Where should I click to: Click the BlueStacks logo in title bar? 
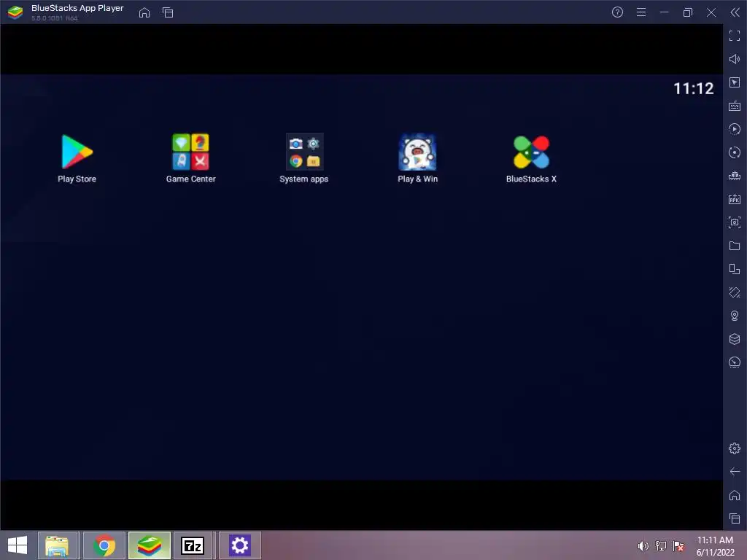[x=15, y=12]
